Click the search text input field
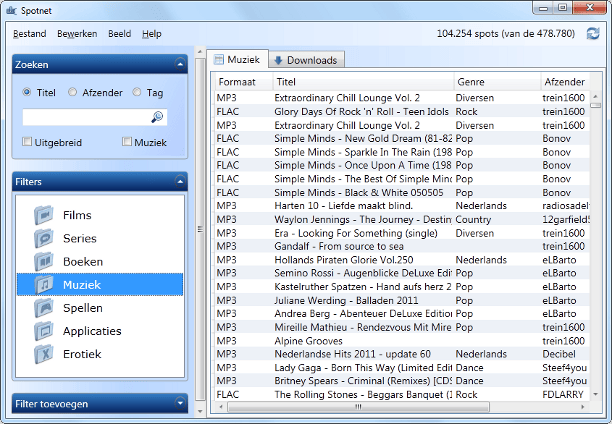Viewport: 612px width, 424px height. pos(95,117)
